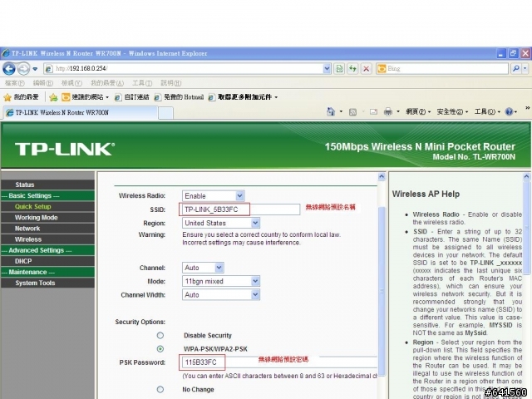Open the 檔案(F) menu
This screenshot has height=399, width=532.
tap(15, 83)
